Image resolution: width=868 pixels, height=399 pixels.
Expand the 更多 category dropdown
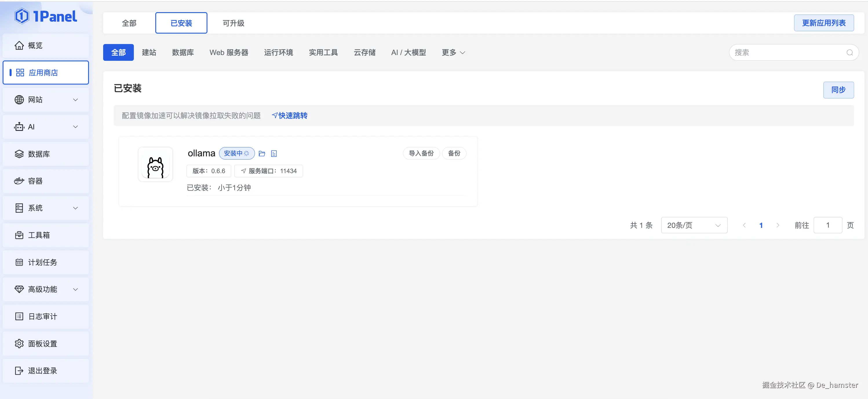click(453, 52)
